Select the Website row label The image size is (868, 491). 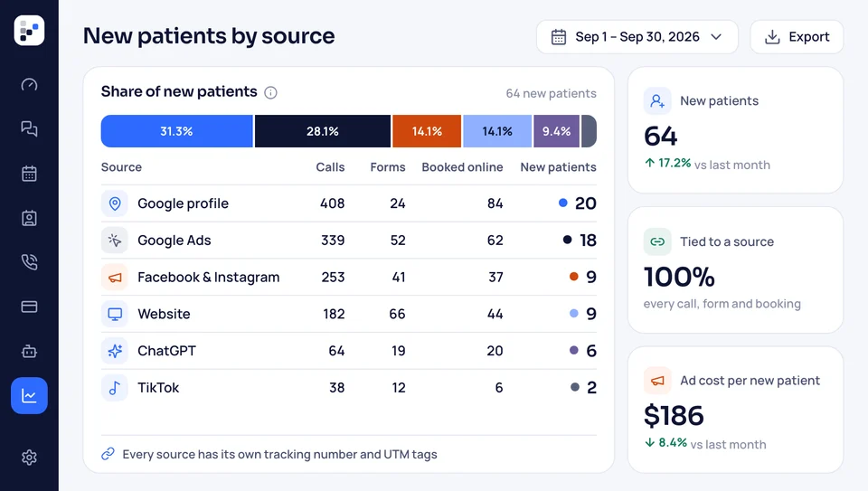tap(164, 314)
